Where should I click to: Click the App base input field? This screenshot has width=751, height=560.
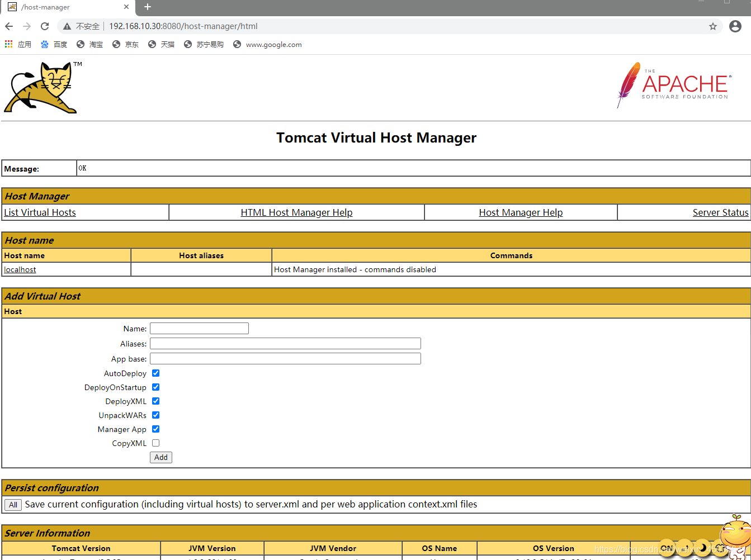click(x=285, y=359)
